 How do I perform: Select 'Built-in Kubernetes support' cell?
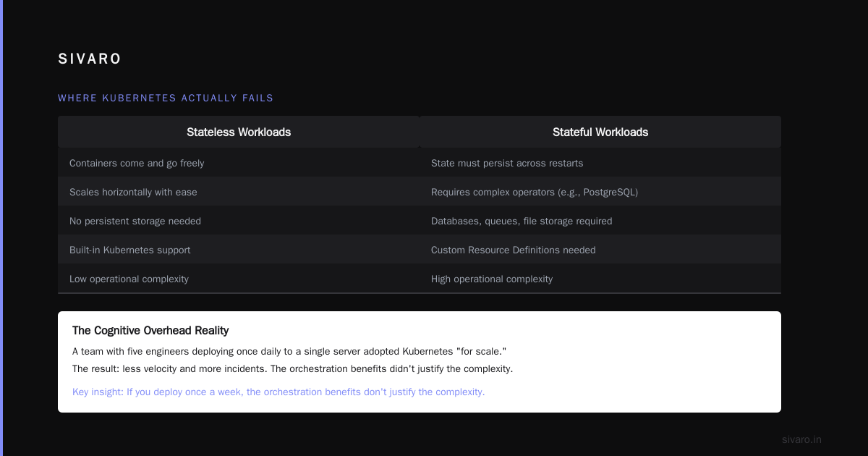pos(239,250)
